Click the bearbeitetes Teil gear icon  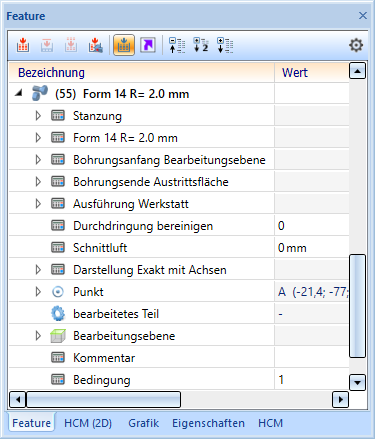58,314
